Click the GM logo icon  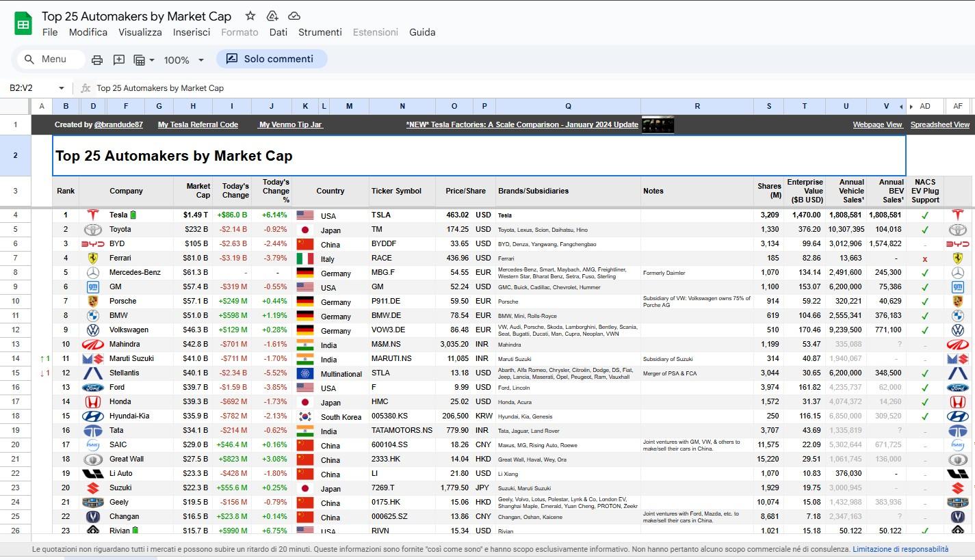92,286
